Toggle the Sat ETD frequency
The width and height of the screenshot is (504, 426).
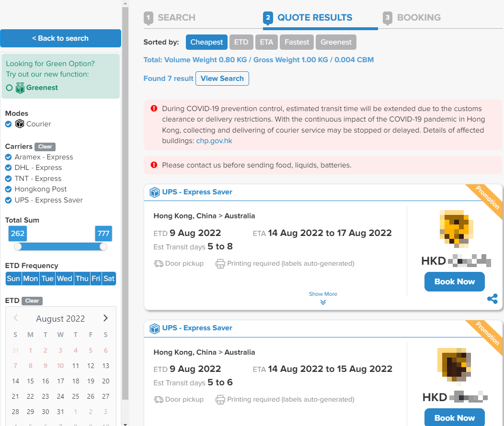tap(109, 279)
